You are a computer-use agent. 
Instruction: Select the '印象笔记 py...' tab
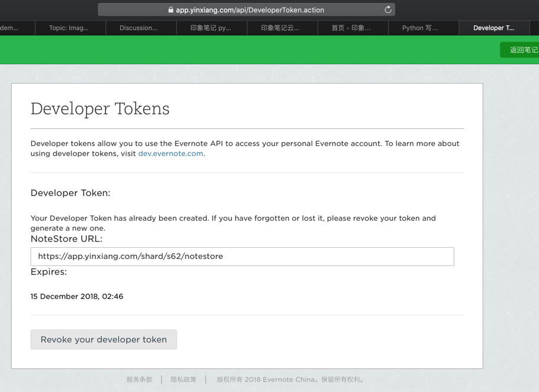[210, 28]
